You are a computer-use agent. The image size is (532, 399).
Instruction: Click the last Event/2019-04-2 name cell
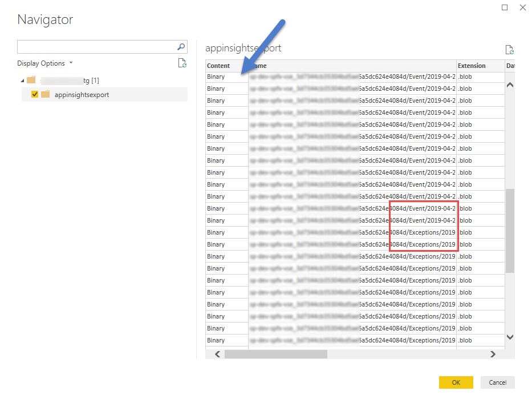[x=352, y=221]
